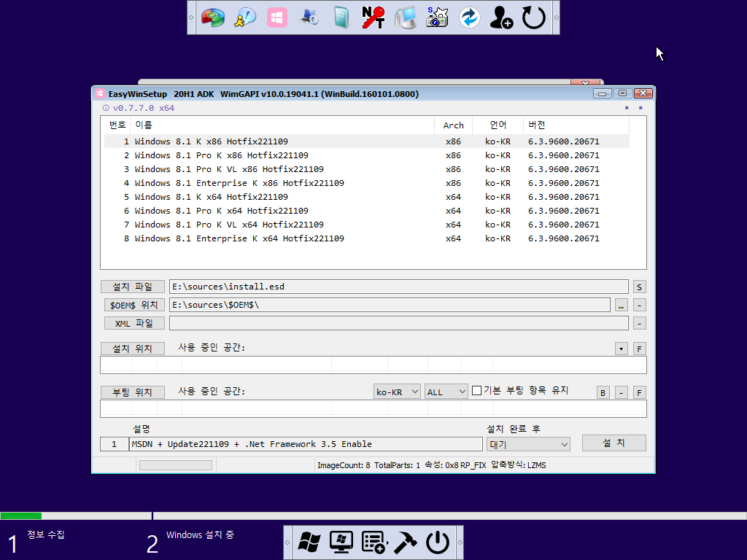Click the 부팅 위치 button

pos(133,392)
